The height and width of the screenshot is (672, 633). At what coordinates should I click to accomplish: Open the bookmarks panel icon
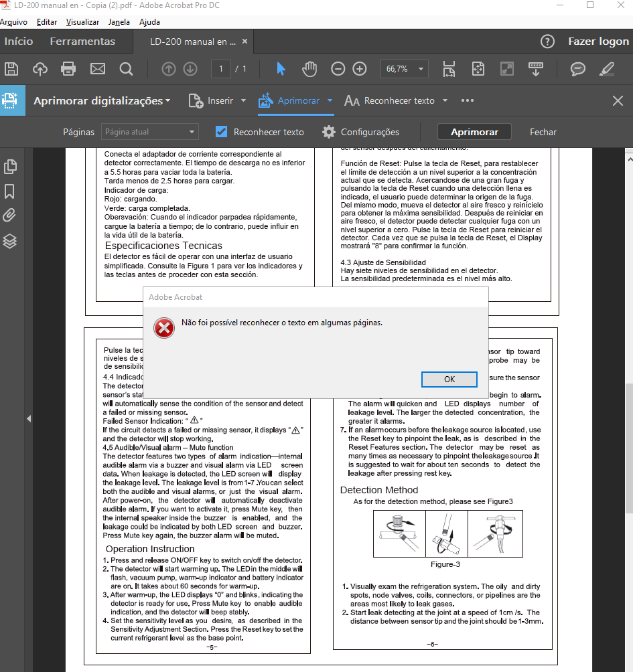(x=9, y=191)
